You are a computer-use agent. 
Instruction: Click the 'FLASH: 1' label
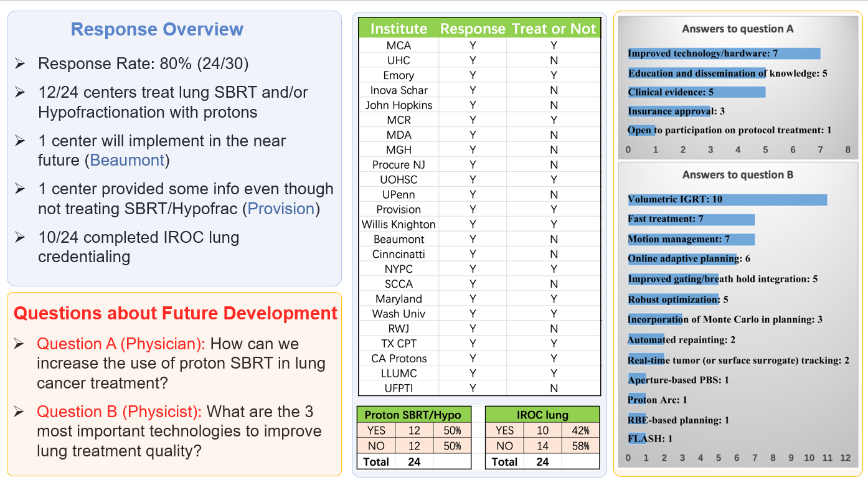(x=650, y=439)
